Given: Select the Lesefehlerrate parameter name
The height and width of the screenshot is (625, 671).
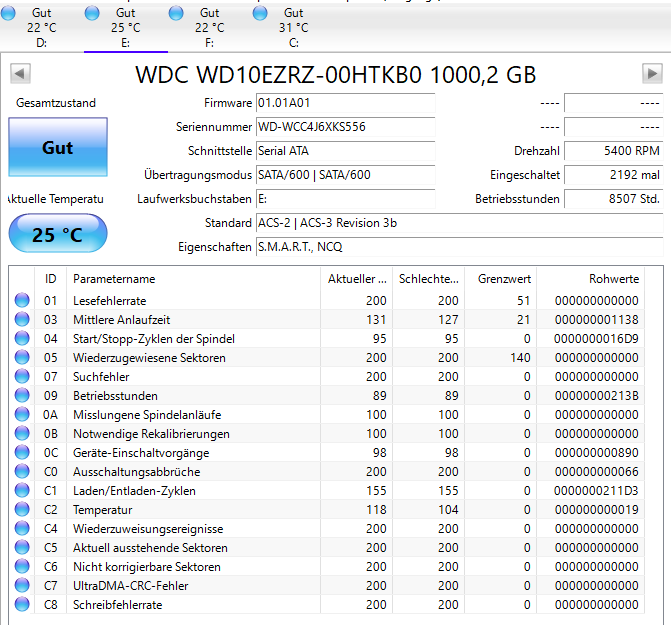Looking at the screenshot, I should click(x=110, y=301).
